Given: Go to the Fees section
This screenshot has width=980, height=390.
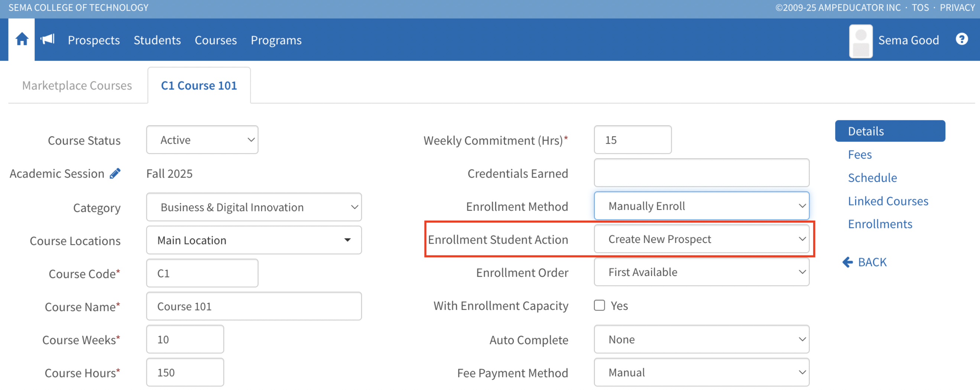Looking at the screenshot, I should [859, 155].
